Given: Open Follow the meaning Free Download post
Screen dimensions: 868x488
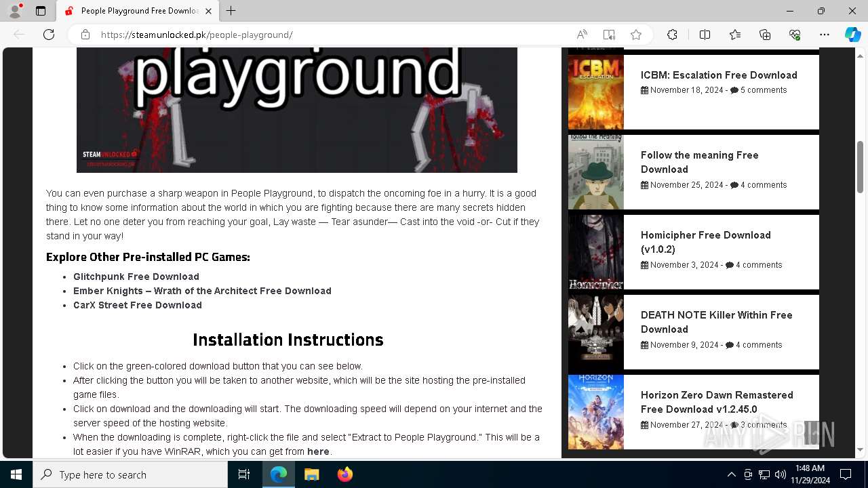Looking at the screenshot, I should pos(700,162).
